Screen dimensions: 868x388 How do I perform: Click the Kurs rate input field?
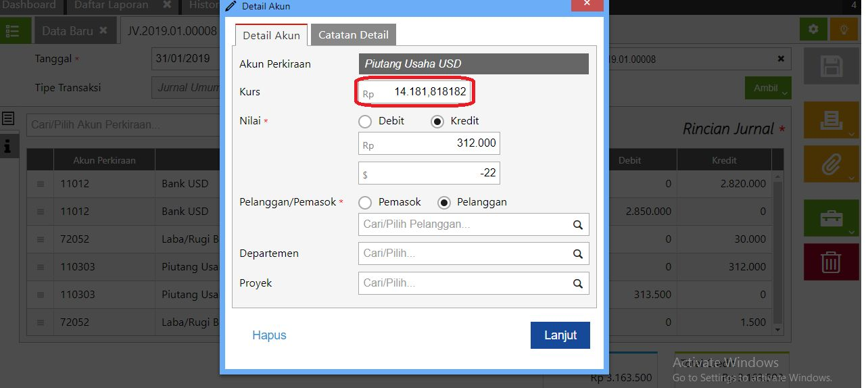[414, 92]
